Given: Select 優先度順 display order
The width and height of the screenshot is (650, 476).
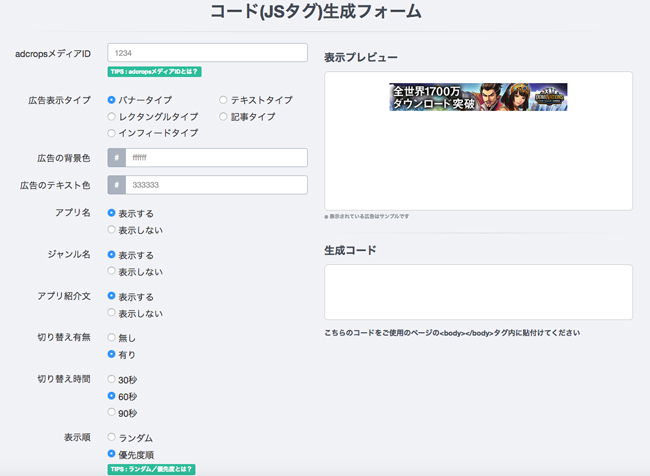Looking at the screenshot, I should 111,454.
